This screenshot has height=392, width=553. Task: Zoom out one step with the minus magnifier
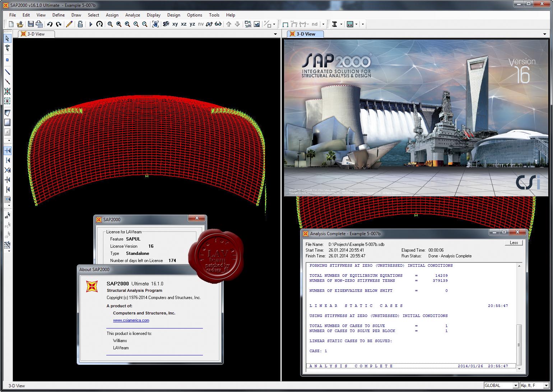[x=145, y=24]
